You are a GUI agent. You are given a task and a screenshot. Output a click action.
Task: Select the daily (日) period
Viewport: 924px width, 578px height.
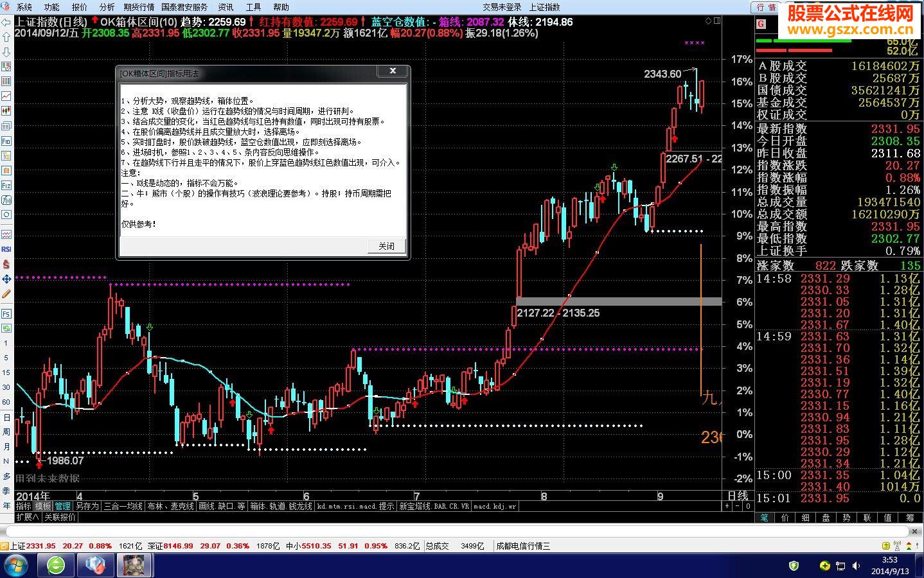[6, 417]
